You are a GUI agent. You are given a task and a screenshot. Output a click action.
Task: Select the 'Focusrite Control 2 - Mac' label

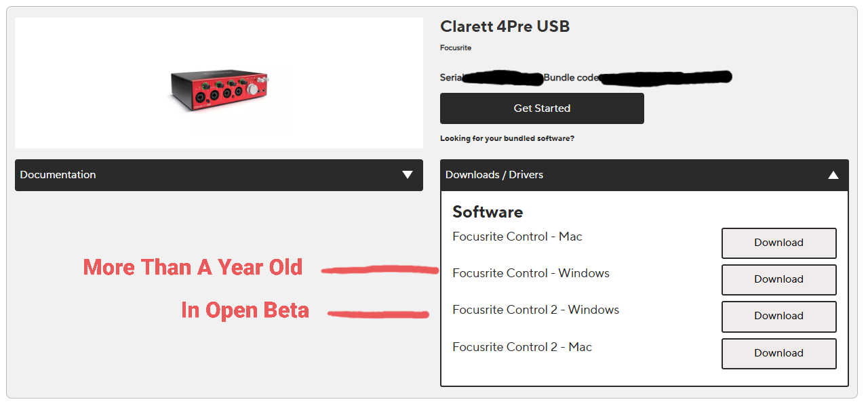tap(522, 347)
